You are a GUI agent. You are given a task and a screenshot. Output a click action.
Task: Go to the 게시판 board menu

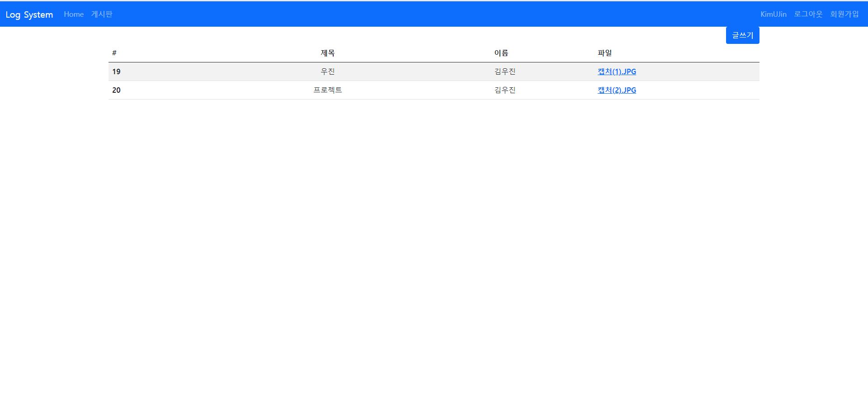pyautogui.click(x=102, y=14)
